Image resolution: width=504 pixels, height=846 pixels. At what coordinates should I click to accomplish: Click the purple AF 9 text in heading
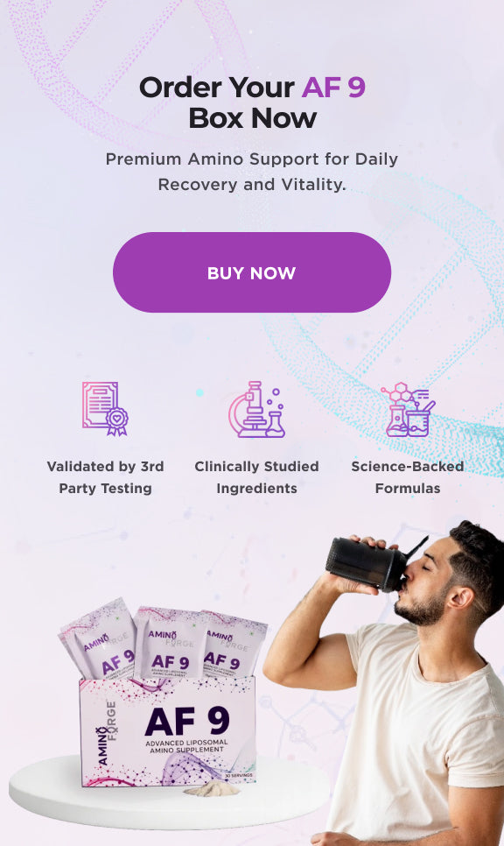333,87
